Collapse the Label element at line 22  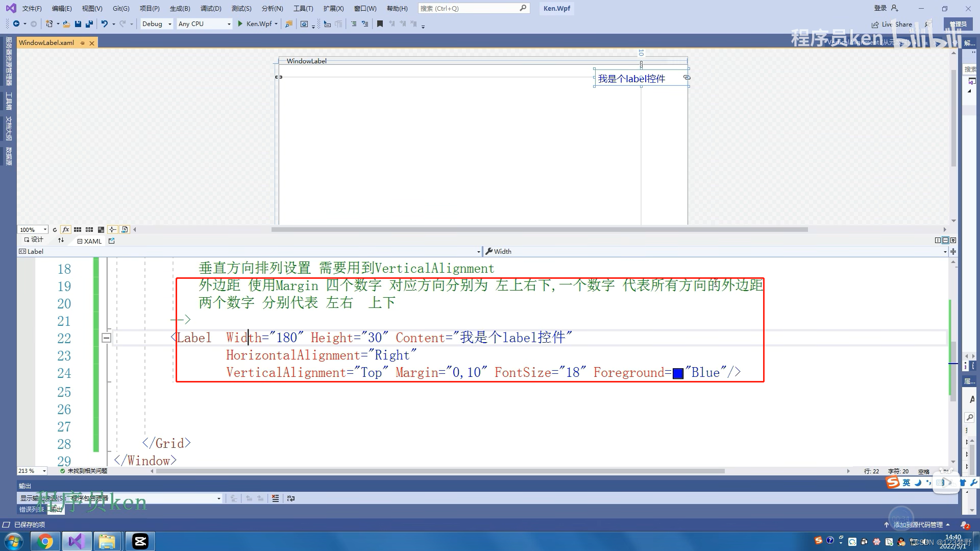pyautogui.click(x=106, y=338)
